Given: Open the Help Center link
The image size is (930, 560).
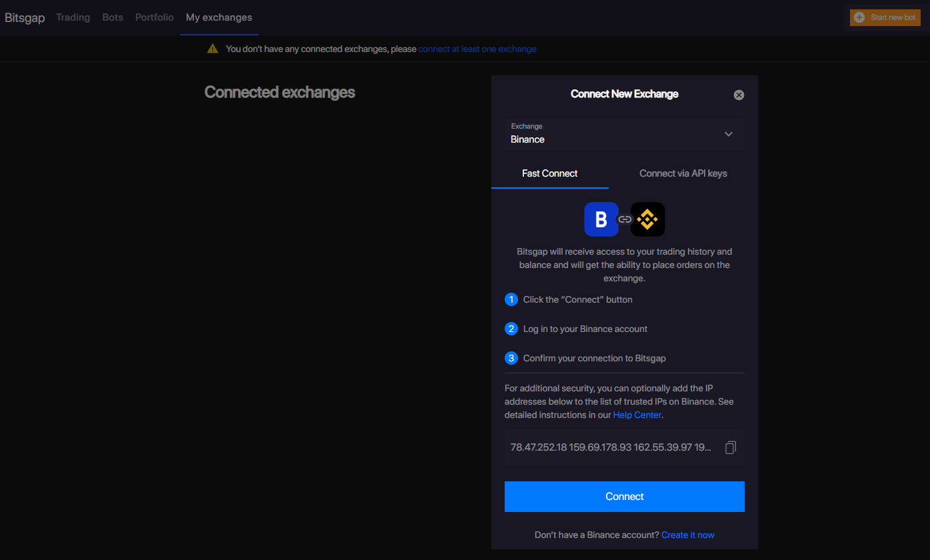Looking at the screenshot, I should coord(637,415).
